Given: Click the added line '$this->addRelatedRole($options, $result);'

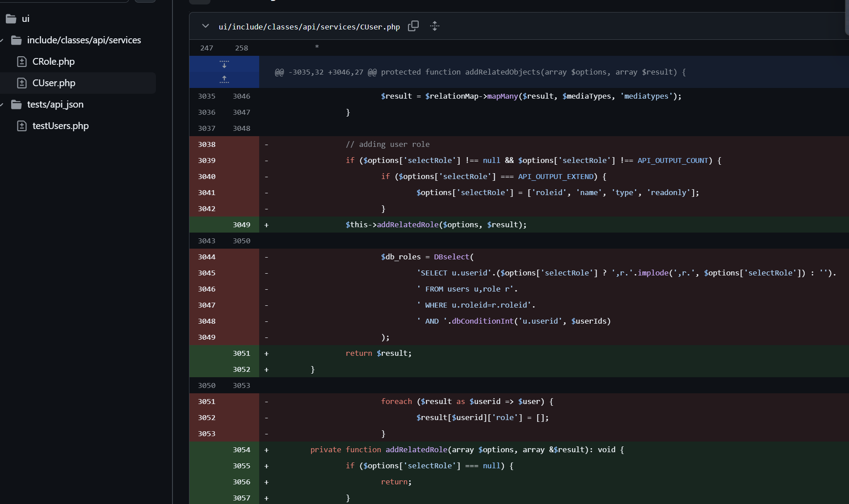Looking at the screenshot, I should point(436,225).
